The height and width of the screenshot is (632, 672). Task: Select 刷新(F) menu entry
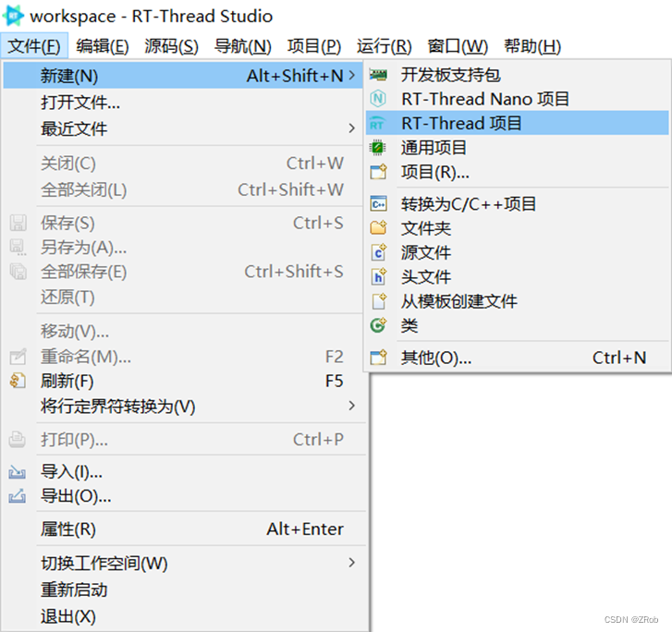coord(183,381)
